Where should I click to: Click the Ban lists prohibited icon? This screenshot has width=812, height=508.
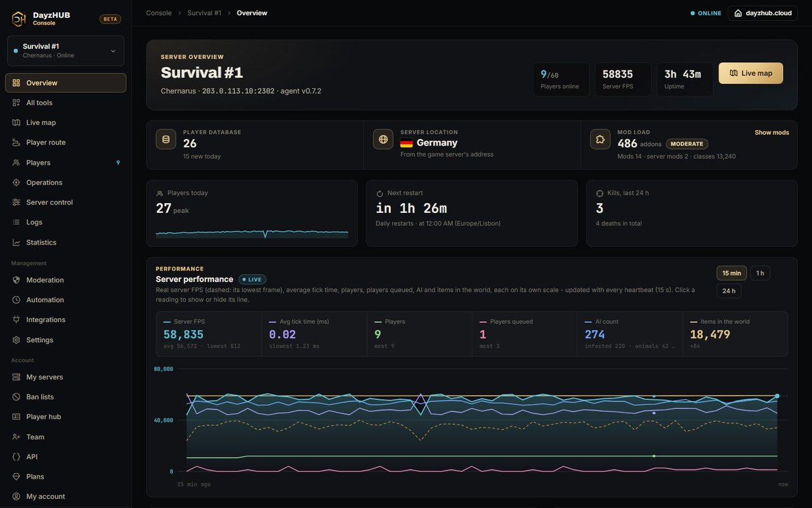[x=16, y=397]
